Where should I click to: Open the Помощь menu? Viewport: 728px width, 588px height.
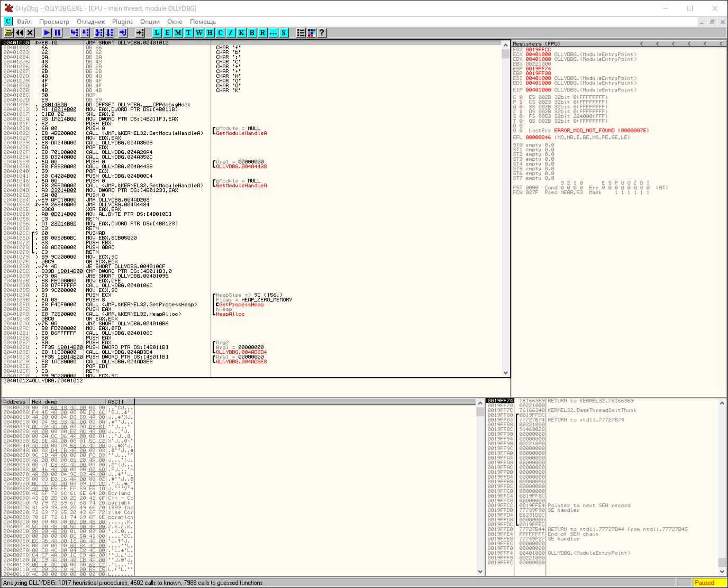click(203, 22)
